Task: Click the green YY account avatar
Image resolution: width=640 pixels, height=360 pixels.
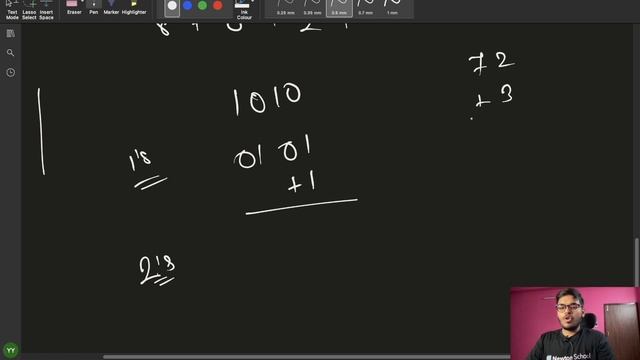Action: (11, 350)
